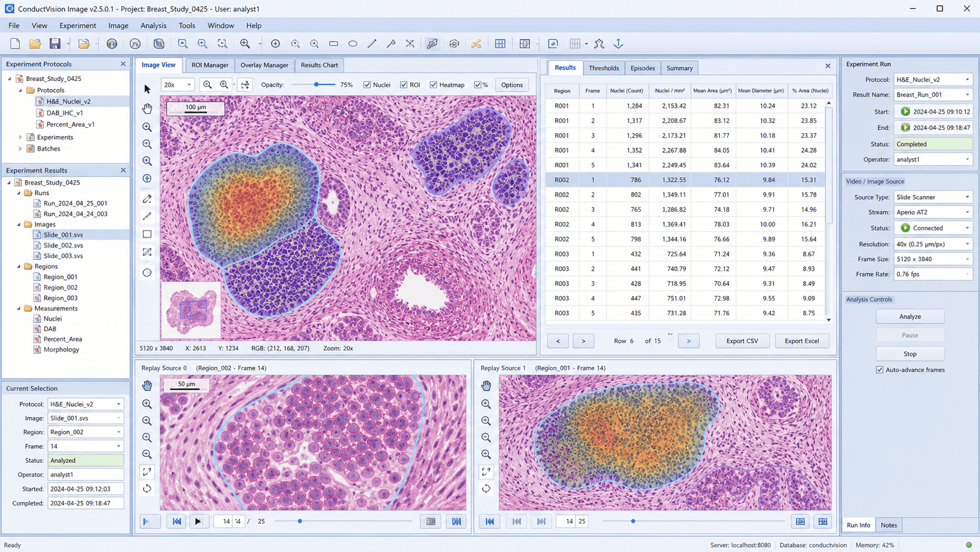Select the arrow pointer tool in Image View

tap(147, 89)
